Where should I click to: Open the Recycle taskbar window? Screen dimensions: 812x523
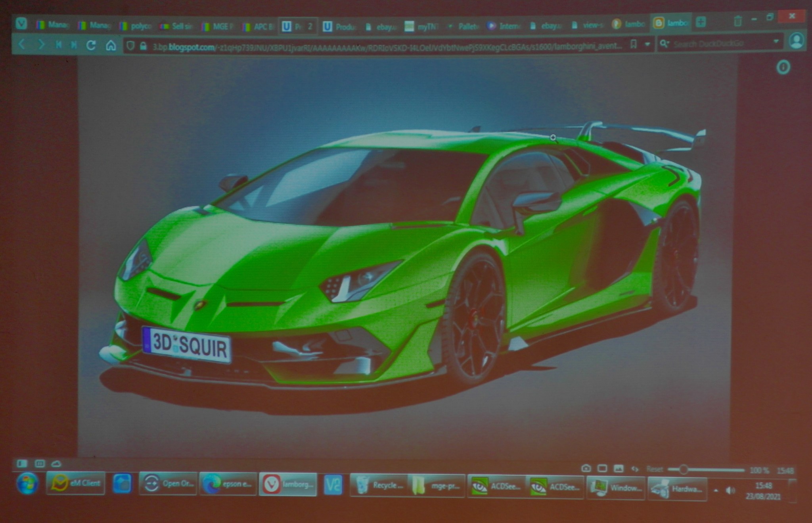378,485
